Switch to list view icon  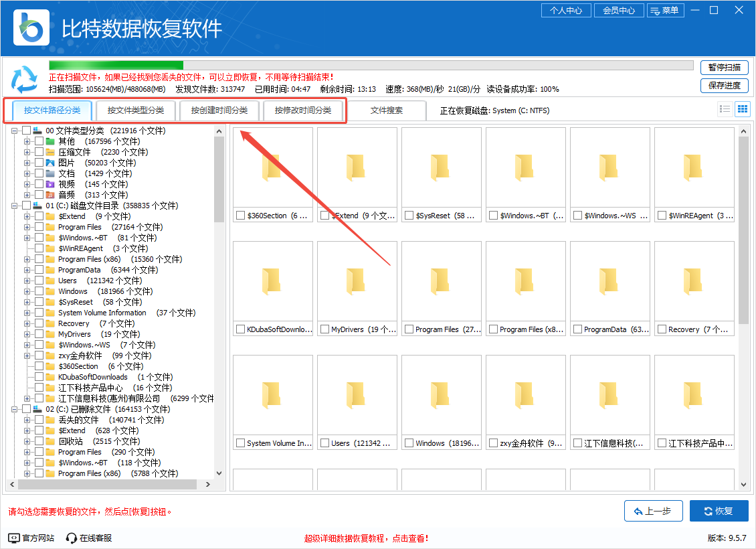click(x=725, y=109)
